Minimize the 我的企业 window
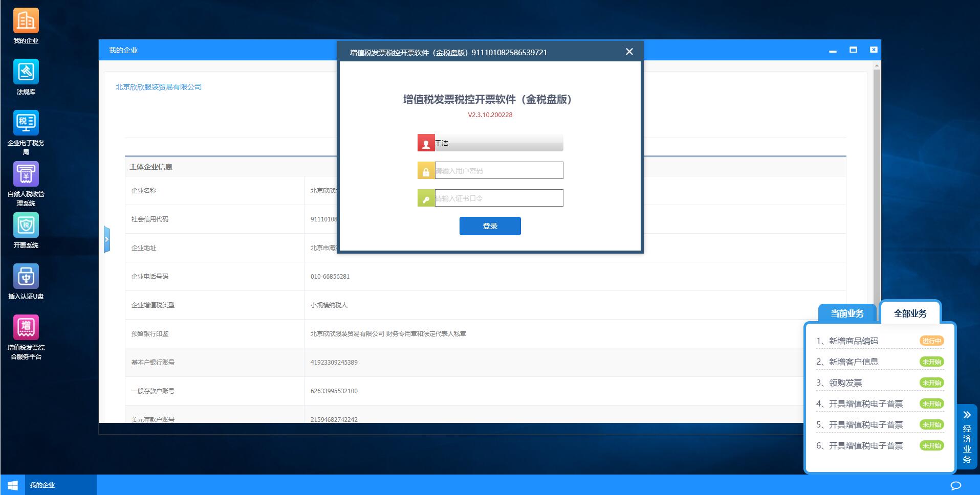The height and width of the screenshot is (495, 980). click(x=833, y=50)
